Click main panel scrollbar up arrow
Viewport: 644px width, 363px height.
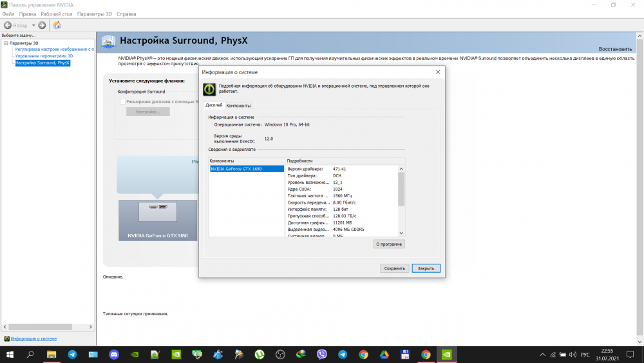tap(640, 36)
